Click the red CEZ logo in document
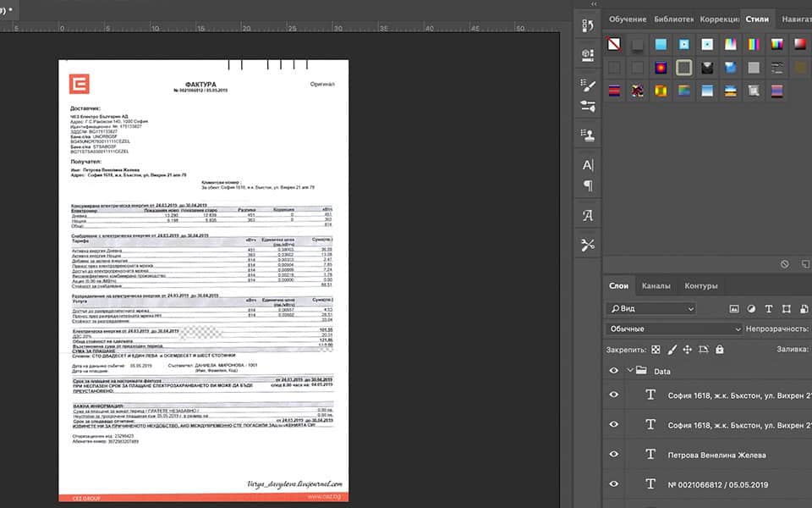Screen dimensions: 812x508 tap(80, 84)
